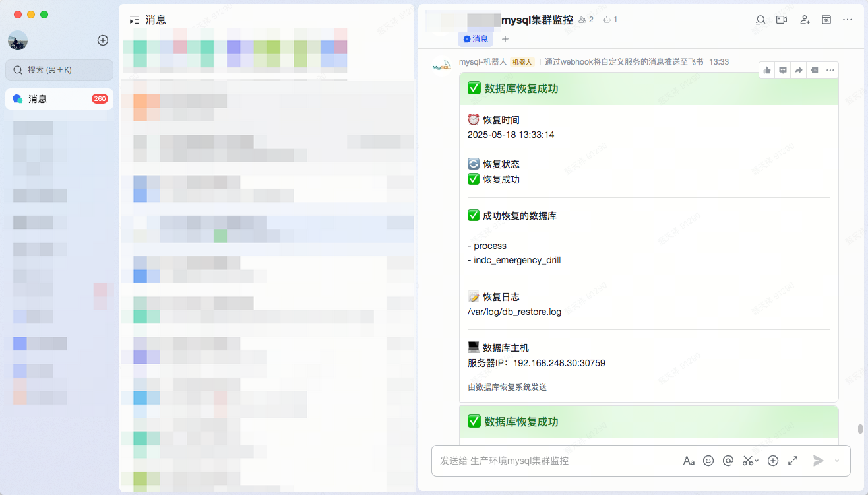Image resolution: width=868 pixels, height=495 pixels.
Task: Click the message input field
Action: 561,460
